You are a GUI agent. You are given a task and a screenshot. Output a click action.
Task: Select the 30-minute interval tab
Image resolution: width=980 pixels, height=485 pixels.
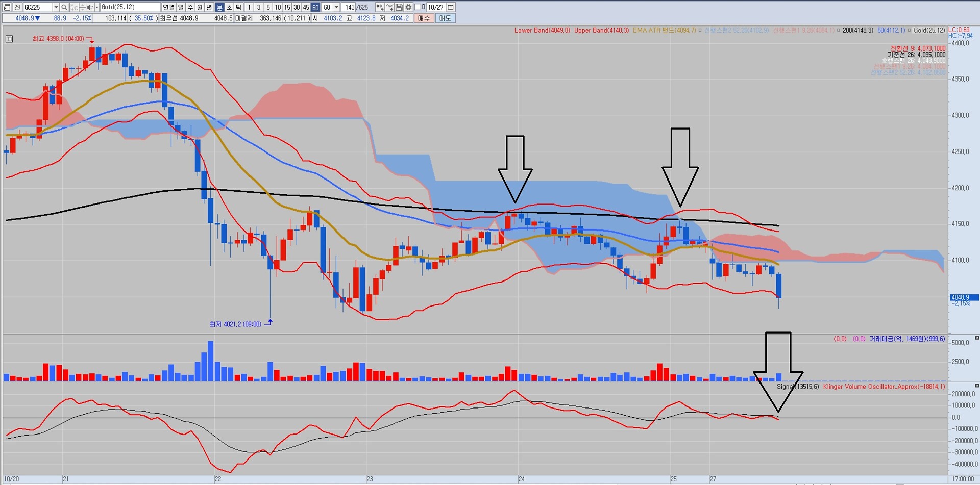tap(297, 7)
